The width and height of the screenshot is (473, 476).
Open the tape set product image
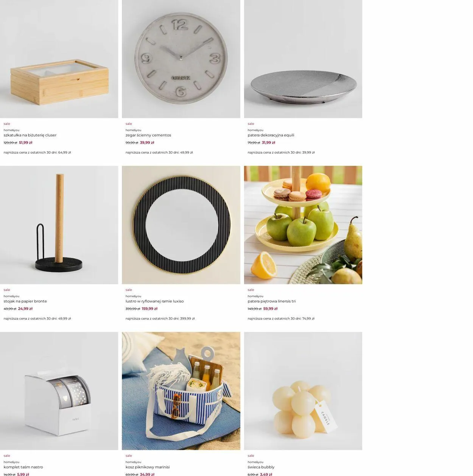[59, 391]
